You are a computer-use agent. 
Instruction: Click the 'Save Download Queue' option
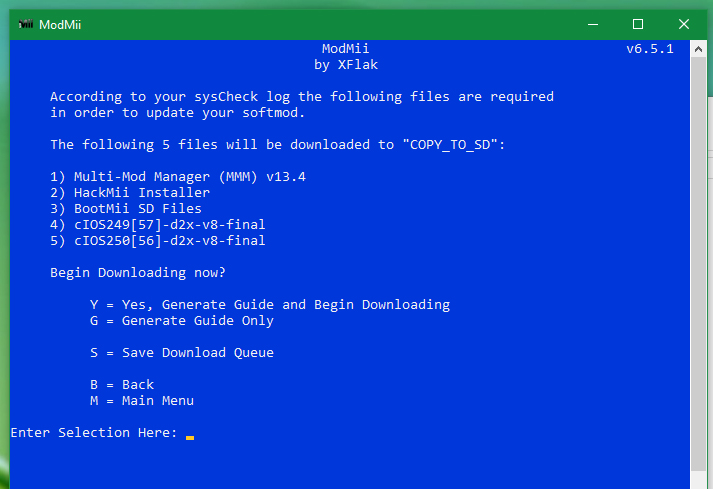(x=181, y=353)
